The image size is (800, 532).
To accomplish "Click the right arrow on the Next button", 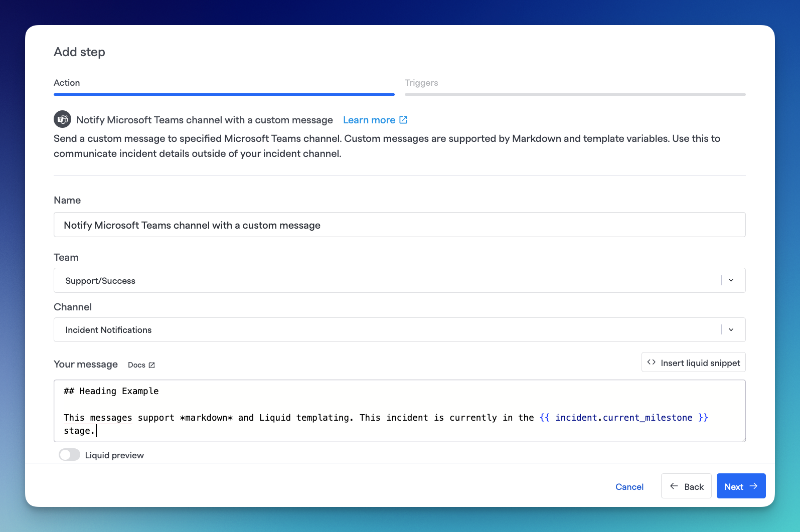I will coord(753,486).
